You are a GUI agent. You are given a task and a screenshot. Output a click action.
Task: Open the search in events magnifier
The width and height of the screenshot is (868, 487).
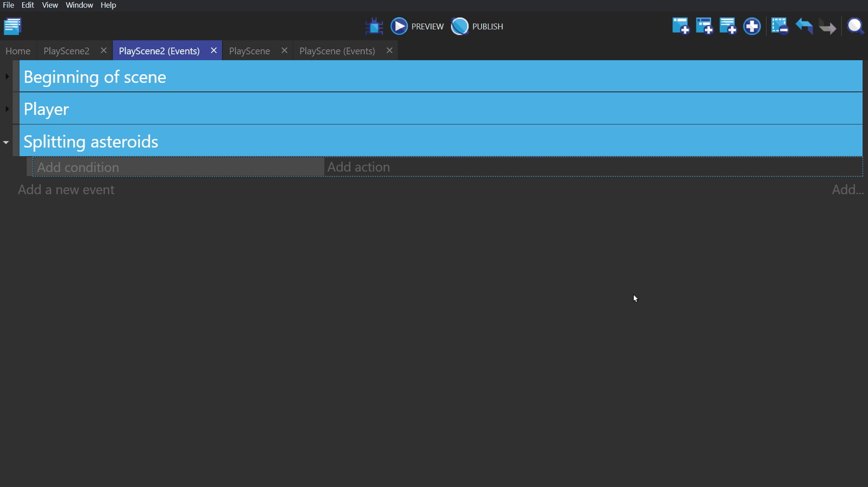[x=855, y=26]
